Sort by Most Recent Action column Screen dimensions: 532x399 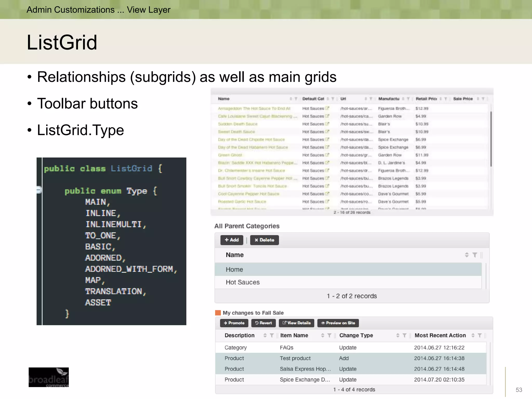473,335
